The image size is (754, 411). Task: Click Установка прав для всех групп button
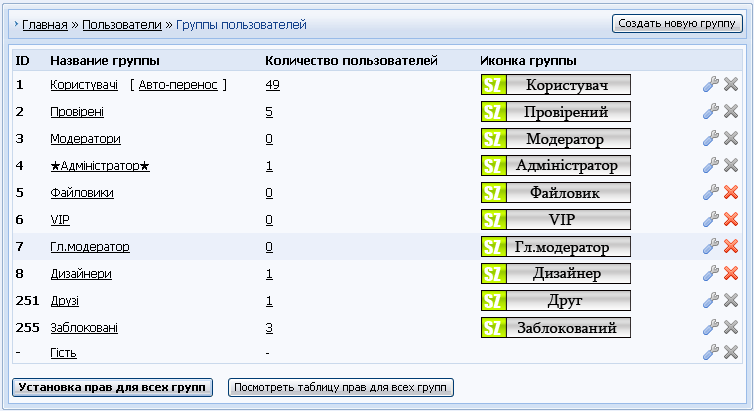point(112,387)
